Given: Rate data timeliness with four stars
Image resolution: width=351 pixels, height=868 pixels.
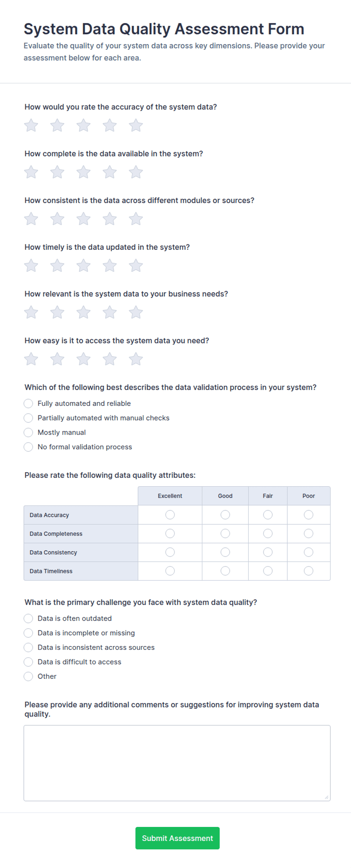Looking at the screenshot, I should 110,266.
